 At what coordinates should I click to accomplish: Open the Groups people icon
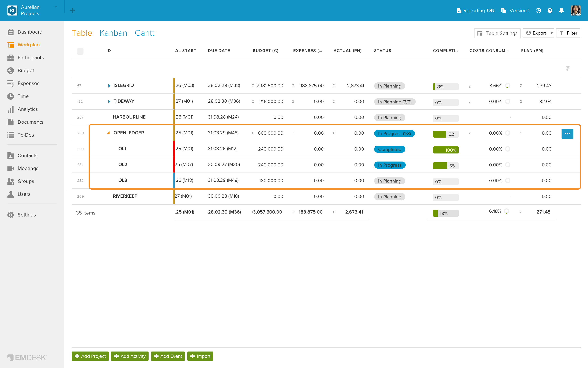(10, 181)
